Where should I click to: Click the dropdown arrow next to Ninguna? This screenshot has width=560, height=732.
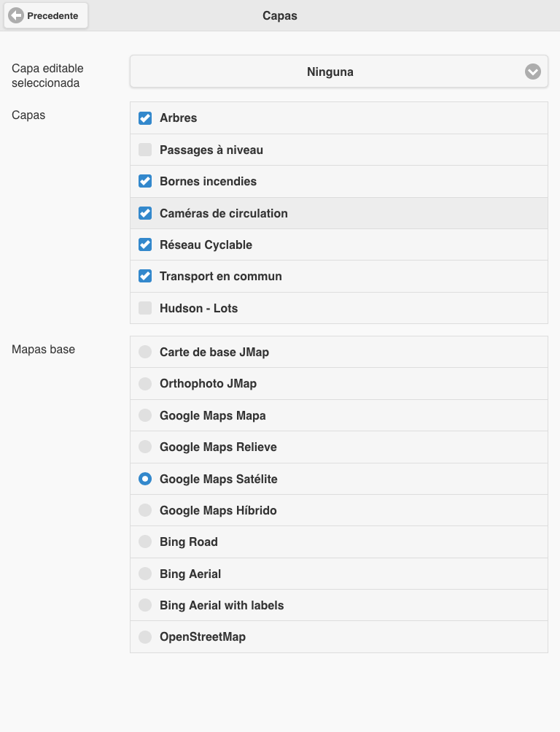532,72
